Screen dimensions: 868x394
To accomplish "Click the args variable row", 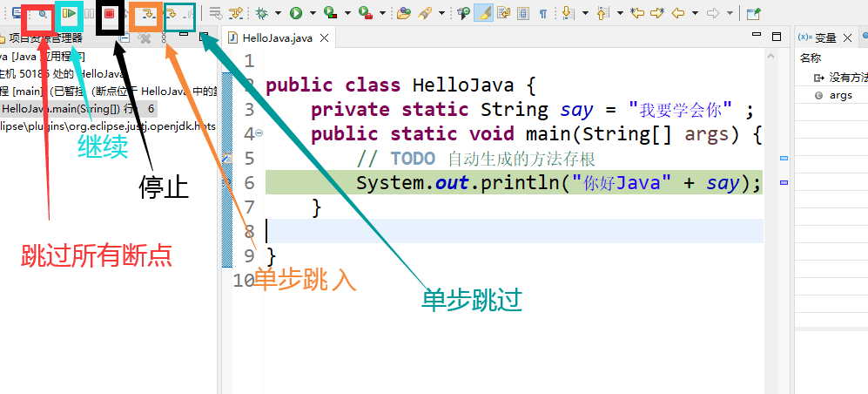I will point(831,95).
